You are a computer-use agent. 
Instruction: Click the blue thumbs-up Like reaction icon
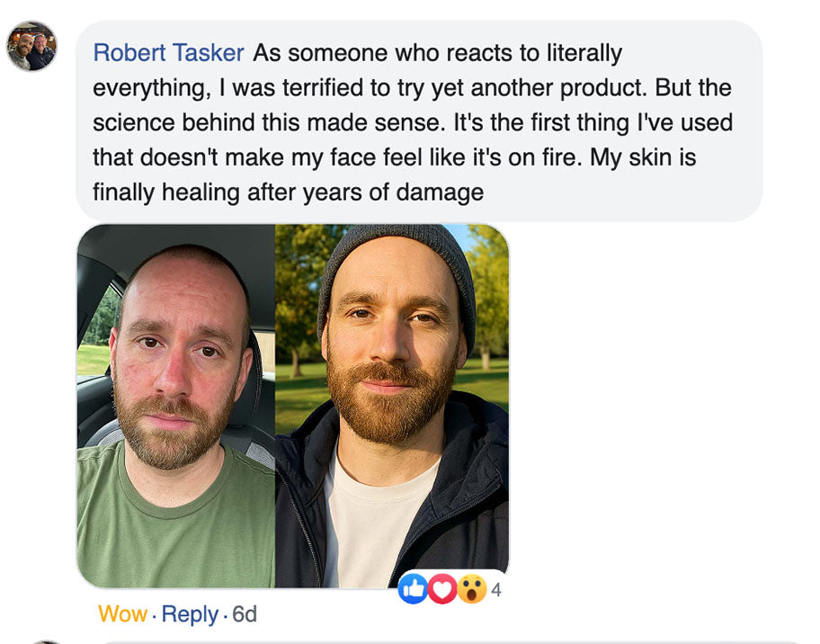[413, 588]
